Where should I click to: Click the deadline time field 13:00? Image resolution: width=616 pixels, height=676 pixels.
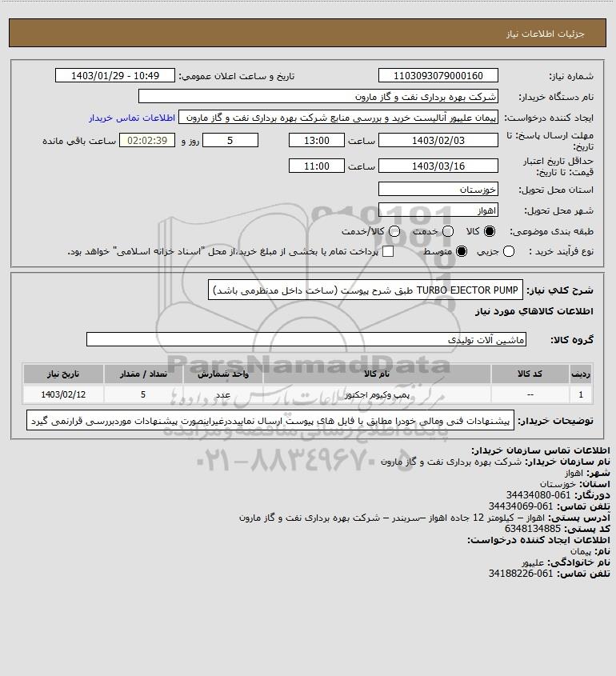(x=317, y=140)
